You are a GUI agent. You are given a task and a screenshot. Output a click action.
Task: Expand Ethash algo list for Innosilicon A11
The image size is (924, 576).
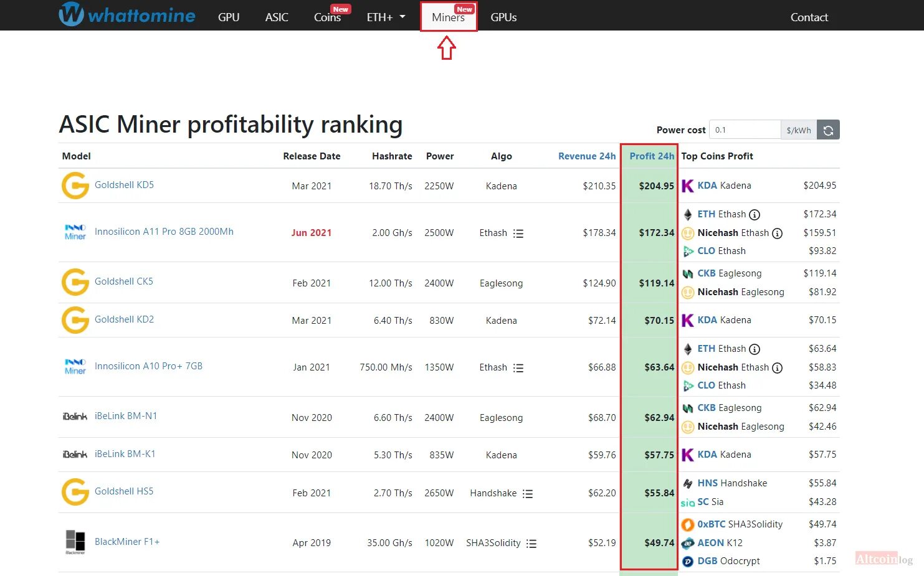(518, 234)
